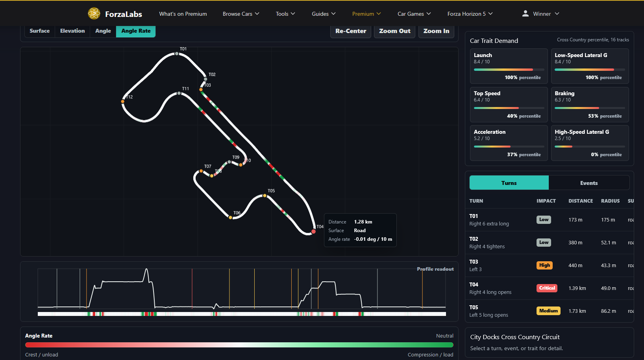Screen dimensions: 644x360
Task: Click the user profile icon beside Winner
Action: tap(525, 14)
